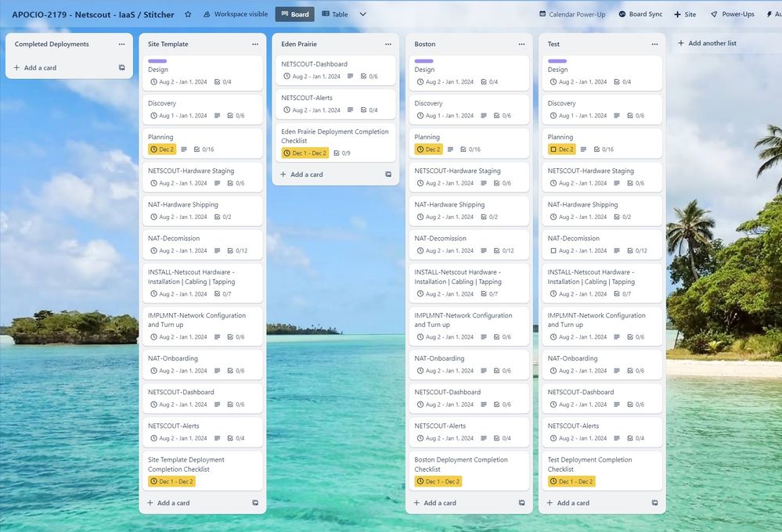Screen dimensions: 782x532
Task: Create card from template in Eden Prairie
Action: pyautogui.click(x=388, y=174)
